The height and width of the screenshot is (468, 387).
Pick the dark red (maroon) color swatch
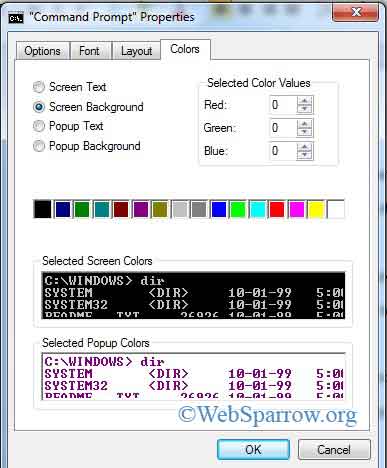coord(121,209)
